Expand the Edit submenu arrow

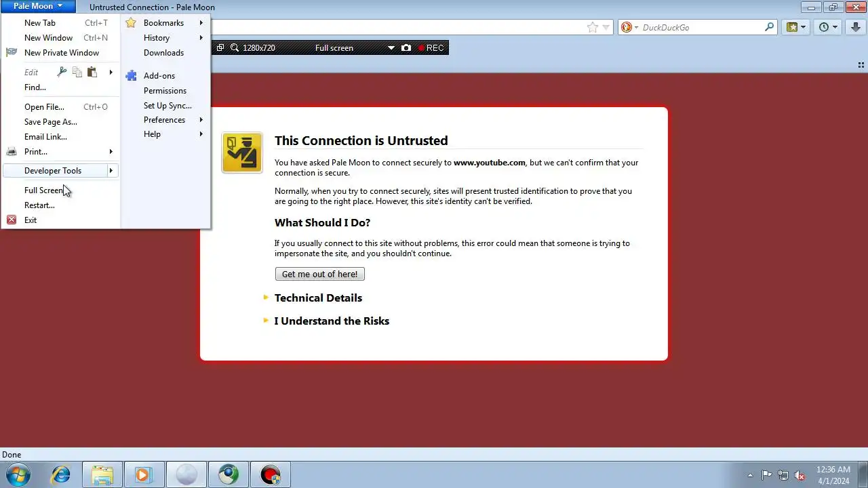coord(111,72)
